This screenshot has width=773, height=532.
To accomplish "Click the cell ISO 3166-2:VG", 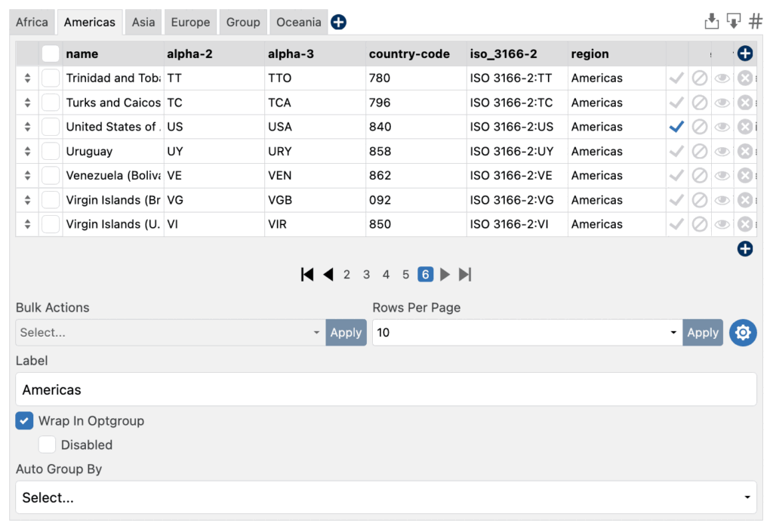I will click(518, 200).
